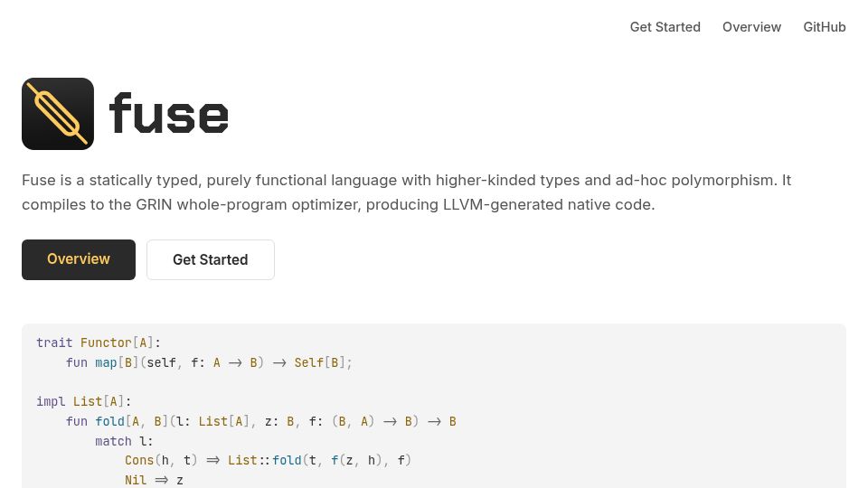Click the "fun map[B]" code line
Screen dimensions: 868x488
pos(209,362)
